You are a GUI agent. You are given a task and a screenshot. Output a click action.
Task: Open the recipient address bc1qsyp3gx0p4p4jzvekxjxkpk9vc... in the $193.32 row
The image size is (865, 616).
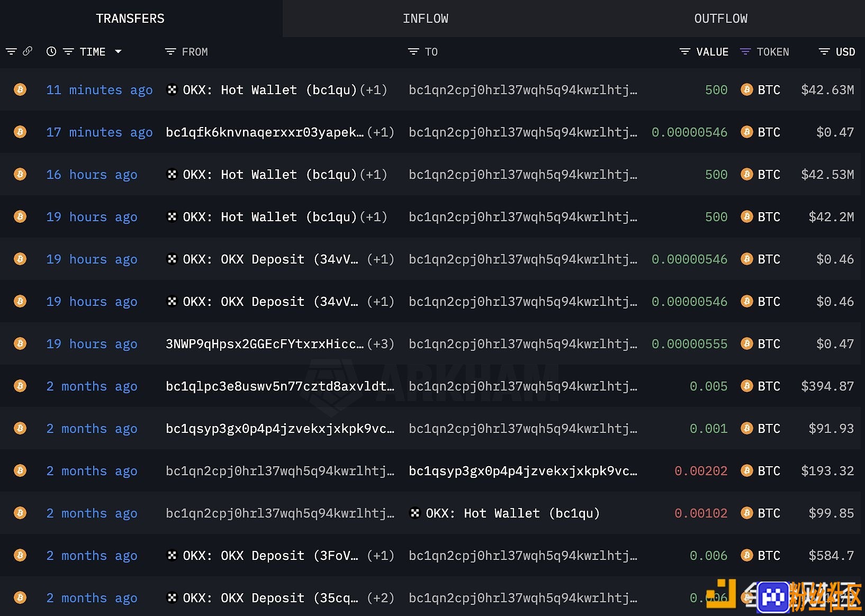(x=523, y=471)
